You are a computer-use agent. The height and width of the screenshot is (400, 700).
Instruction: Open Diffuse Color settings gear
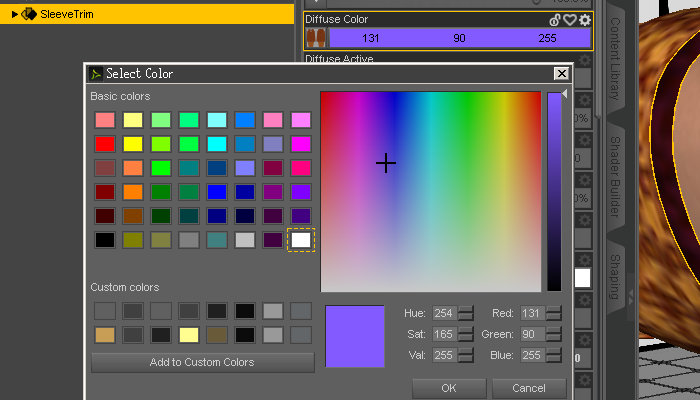point(585,20)
